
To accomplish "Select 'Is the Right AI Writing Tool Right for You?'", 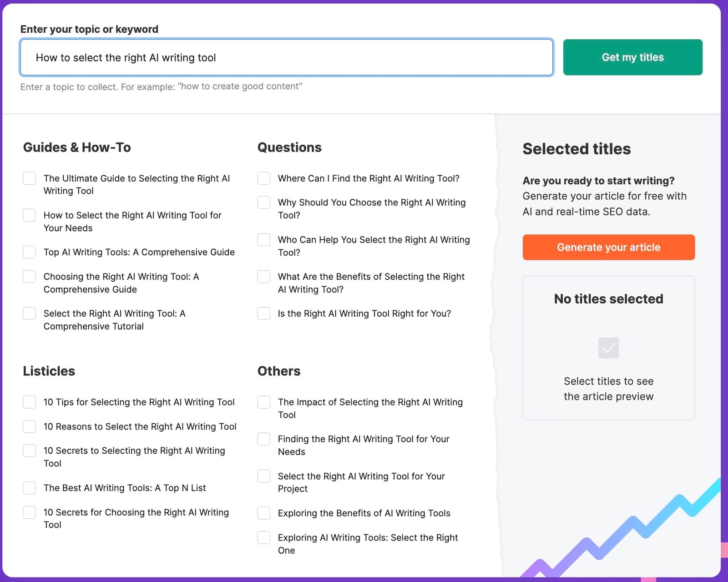I will click(x=263, y=313).
